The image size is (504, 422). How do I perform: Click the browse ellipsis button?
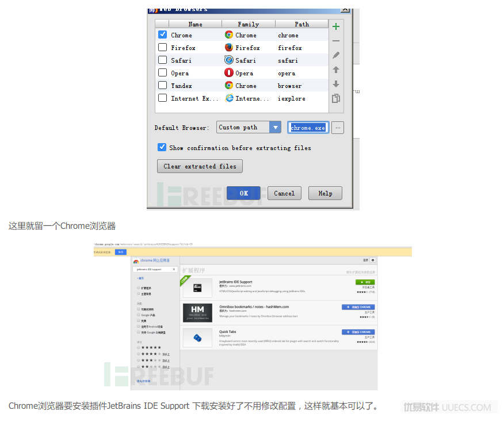[338, 128]
